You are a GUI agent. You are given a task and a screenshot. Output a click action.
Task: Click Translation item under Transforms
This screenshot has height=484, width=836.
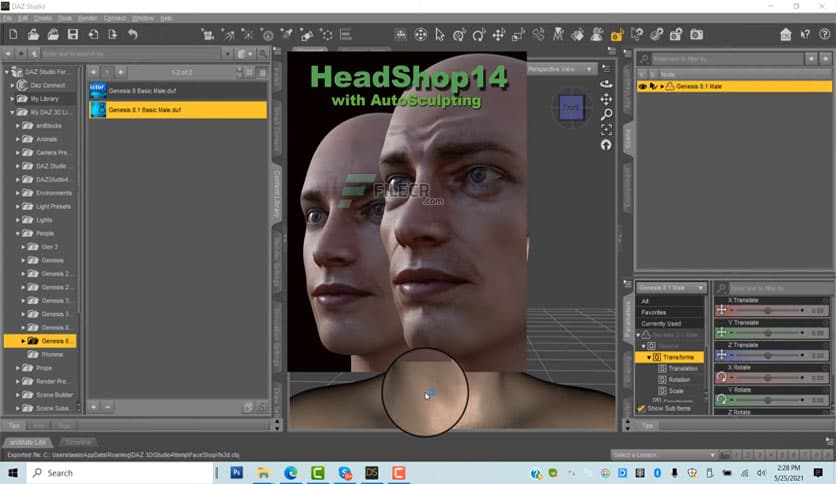[x=682, y=368]
